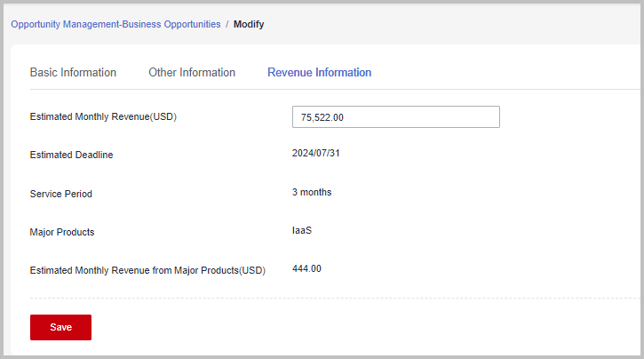The width and height of the screenshot is (644, 359).
Task: Select the Revenue Information tab
Action: (319, 73)
